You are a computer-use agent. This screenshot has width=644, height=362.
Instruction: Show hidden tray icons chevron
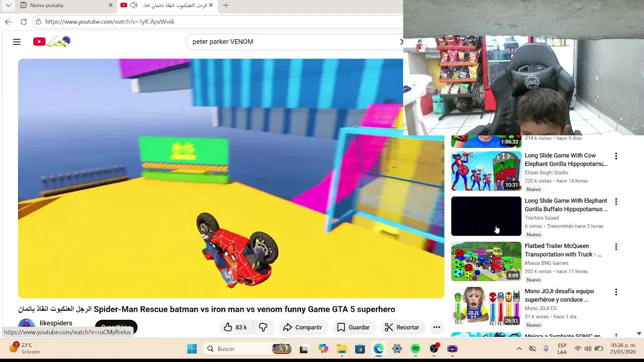pos(519,349)
